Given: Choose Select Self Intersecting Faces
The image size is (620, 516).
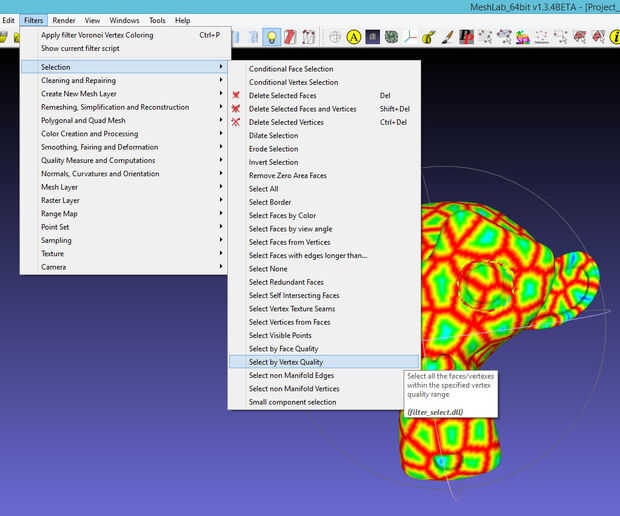Looking at the screenshot, I should pyautogui.click(x=323, y=295).
